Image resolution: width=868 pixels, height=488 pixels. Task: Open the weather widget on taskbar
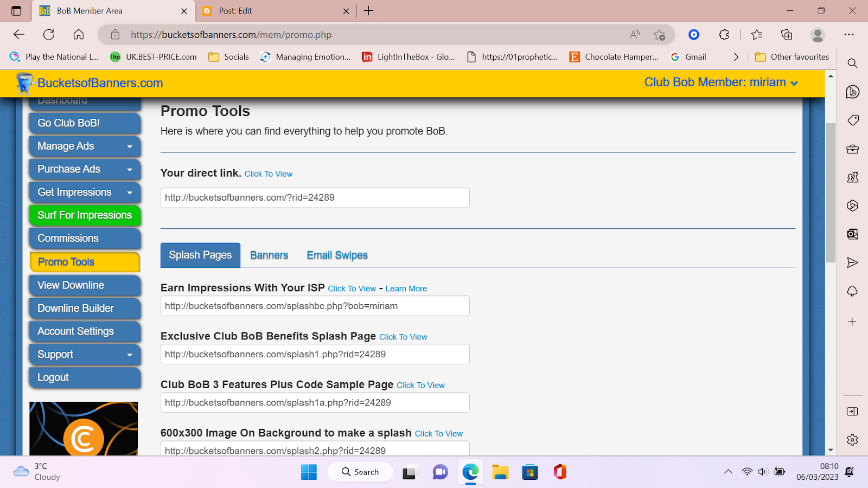pos(37,472)
